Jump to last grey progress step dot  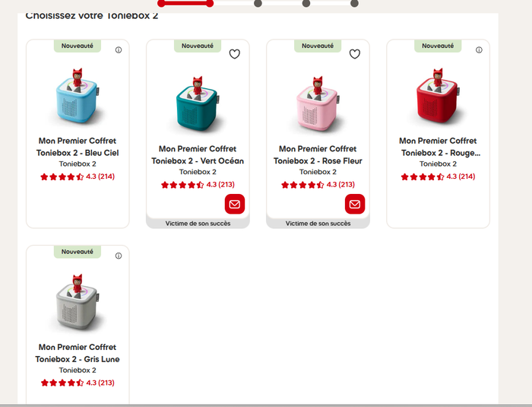pos(354,3)
